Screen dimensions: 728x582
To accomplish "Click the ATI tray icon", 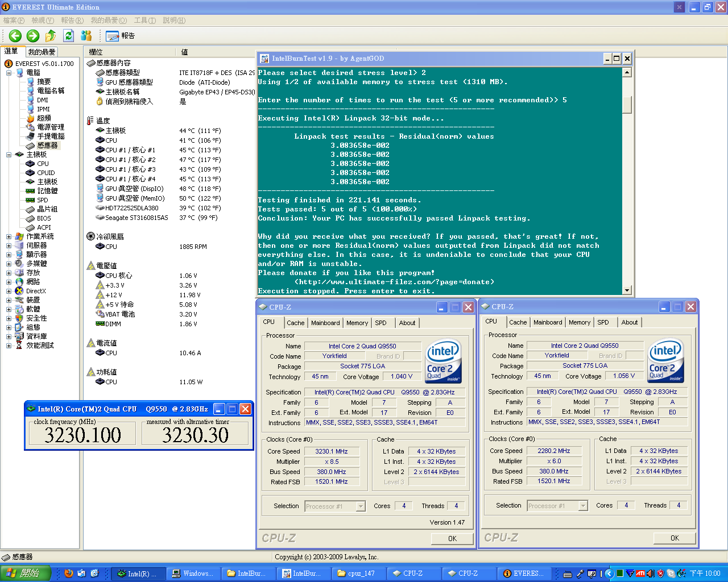I will click(640, 573).
